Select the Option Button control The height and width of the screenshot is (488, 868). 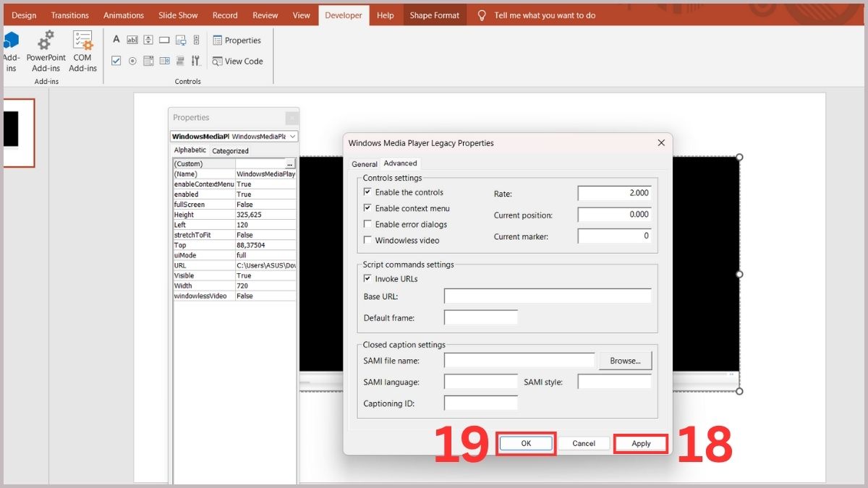click(132, 61)
